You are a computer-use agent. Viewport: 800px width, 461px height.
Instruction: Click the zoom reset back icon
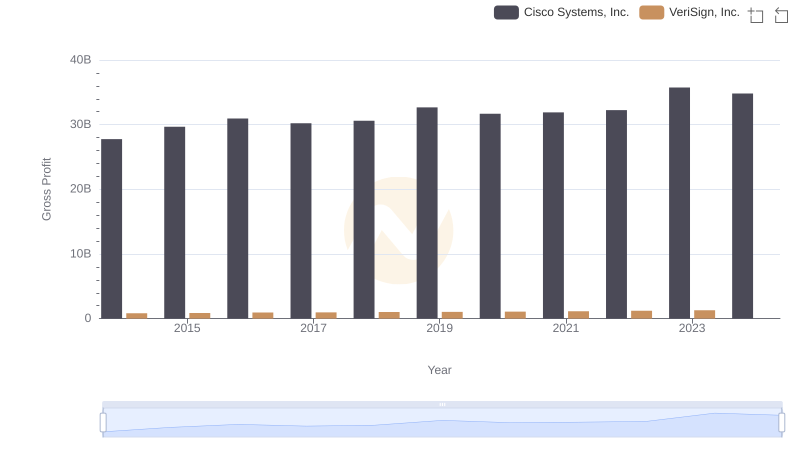tap(781, 15)
